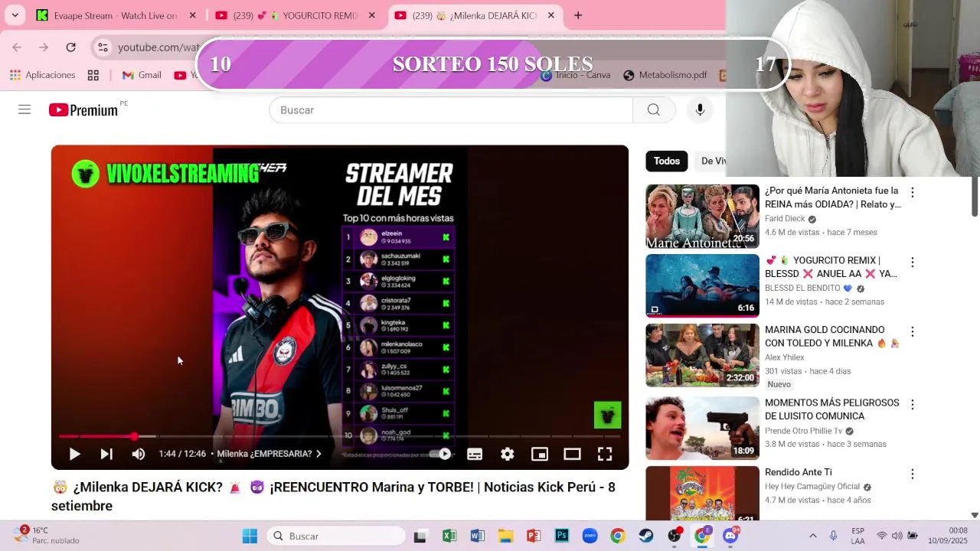The height and width of the screenshot is (551, 980).
Task: Open the YouTube guide hamburger menu
Action: 24,110
